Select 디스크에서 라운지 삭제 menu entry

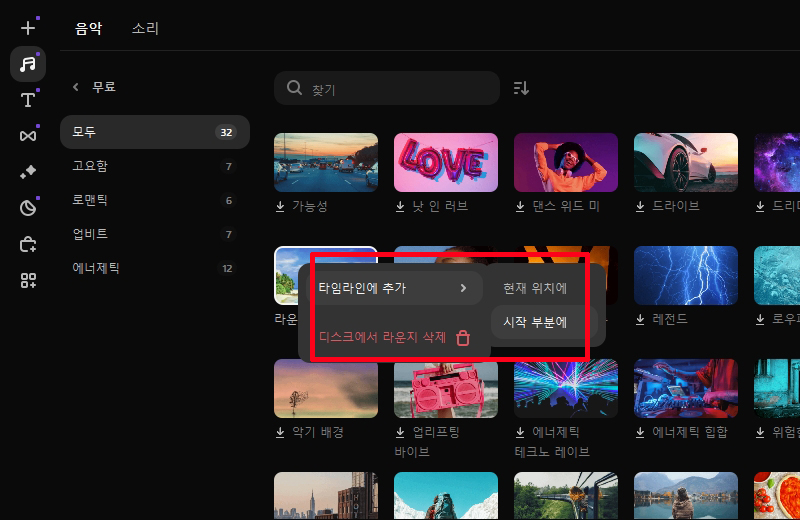(394, 337)
